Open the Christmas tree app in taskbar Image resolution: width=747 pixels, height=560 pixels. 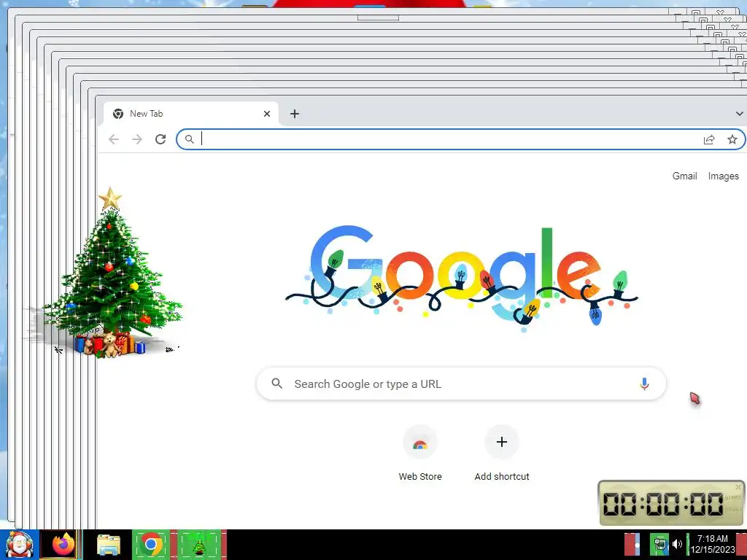(199, 545)
